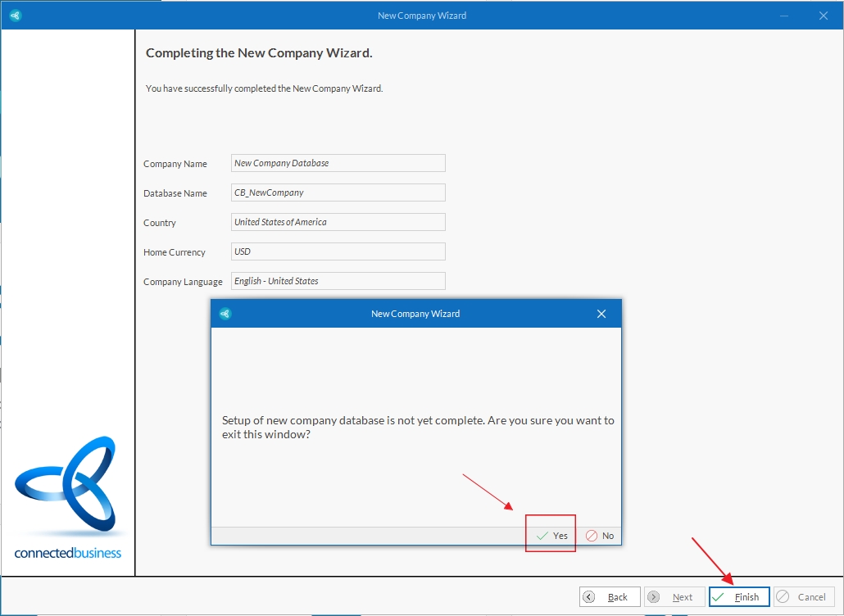Click the "Completing the New Company Wizard" heading

(259, 53)
